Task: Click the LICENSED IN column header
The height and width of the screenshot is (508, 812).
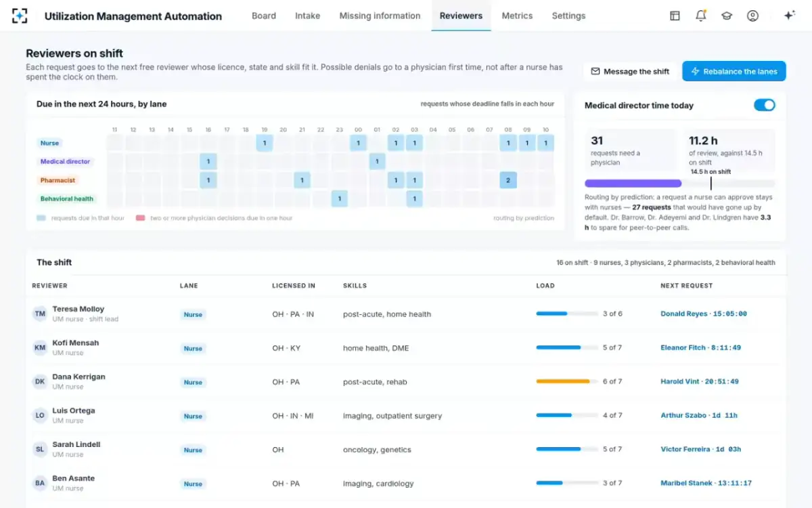Action: 294,286
